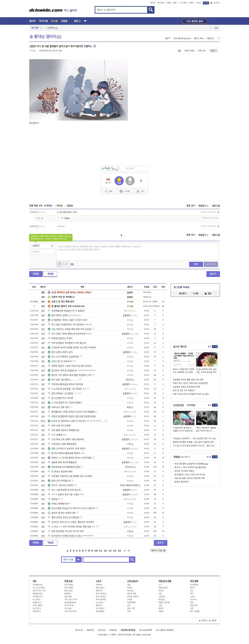Open the 갤로그 dropdown arrow in navigation
This screenshot has height=644, width=249.
(x=85, y=21)
